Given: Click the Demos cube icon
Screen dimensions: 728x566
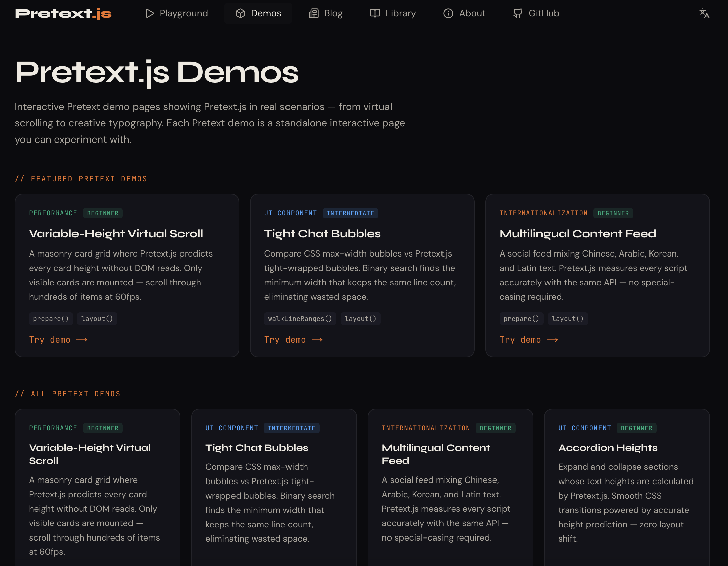Looking at the screenshot, I should click(x=240, y=13).
